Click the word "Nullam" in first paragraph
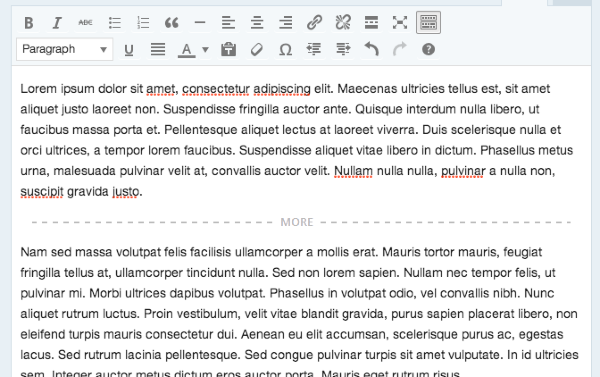The image size is (600, 377). pos(354,171)
